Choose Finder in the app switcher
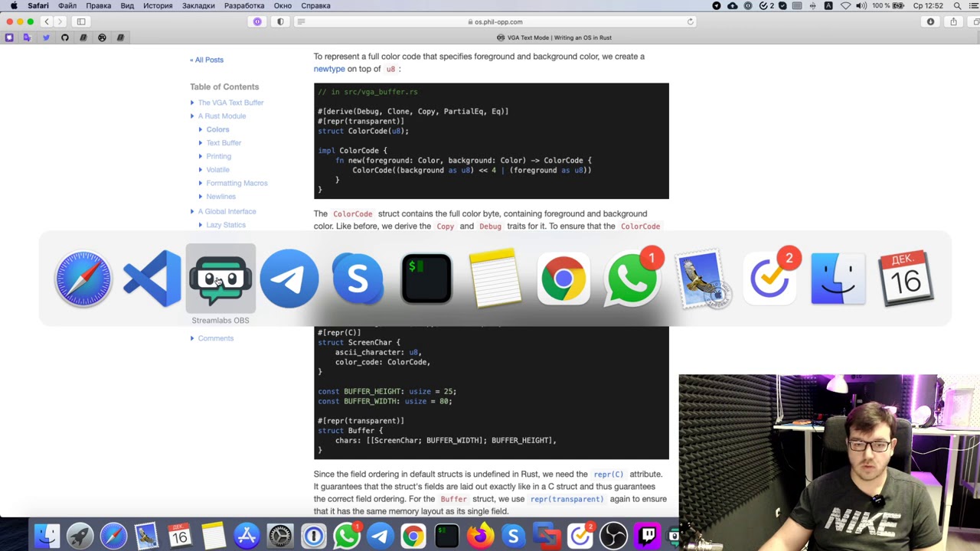The width and height of the screenshot is (980, 551). tap(838, 278)
